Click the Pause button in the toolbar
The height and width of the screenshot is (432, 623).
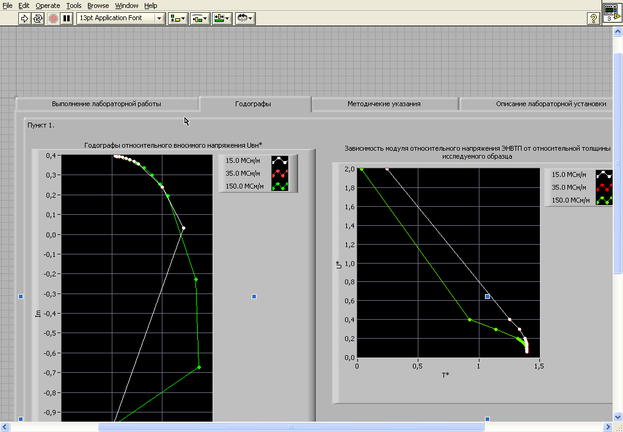(67, 18)
